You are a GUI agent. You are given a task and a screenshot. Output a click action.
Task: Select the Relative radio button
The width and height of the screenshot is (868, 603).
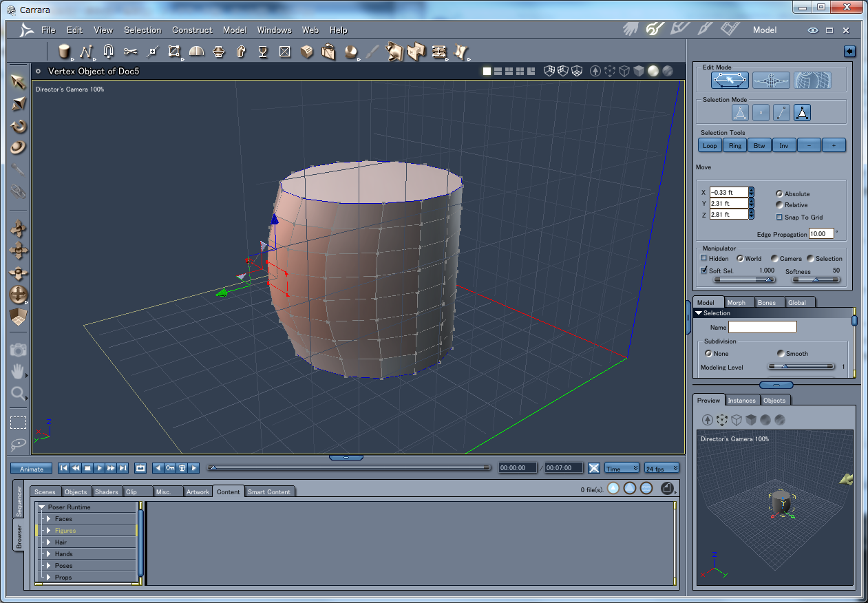coord(779,205)
